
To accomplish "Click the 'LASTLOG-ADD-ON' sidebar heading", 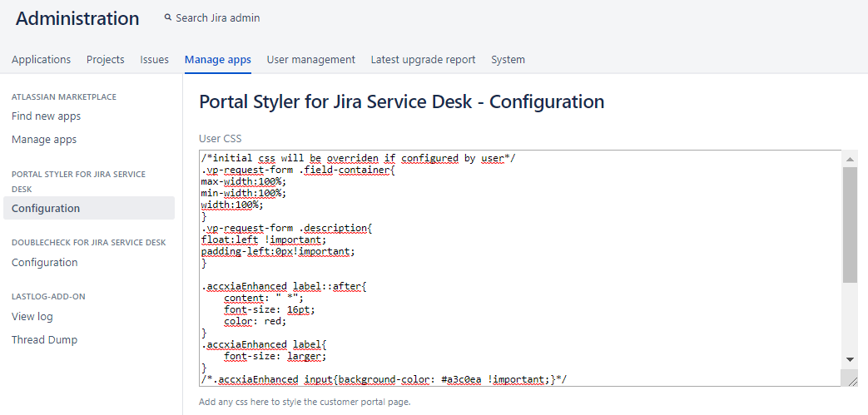I will [49, 297].
